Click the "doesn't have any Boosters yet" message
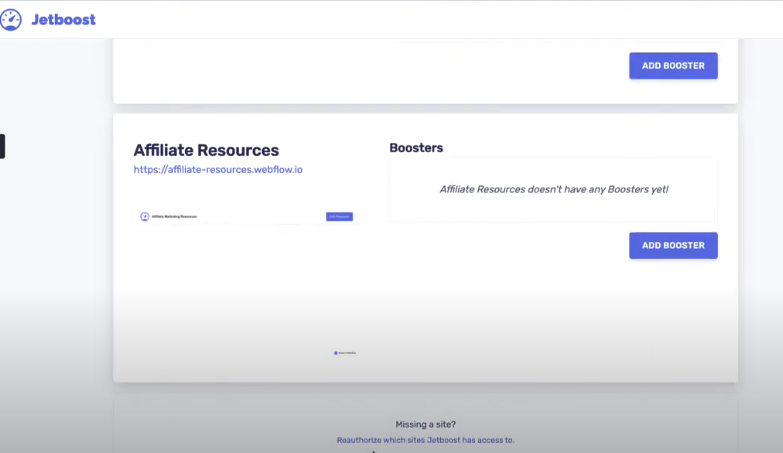Screen dimensions: 783x453 point(554,189)
